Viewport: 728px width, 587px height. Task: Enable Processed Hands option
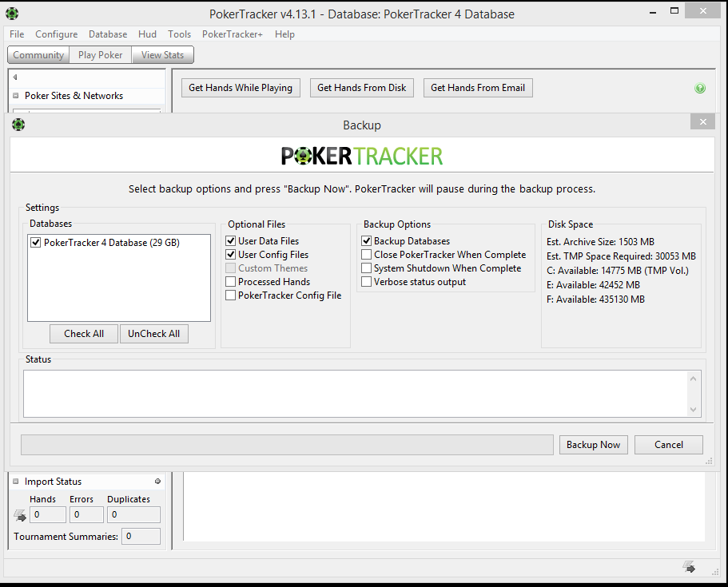(x=230, y=282)
